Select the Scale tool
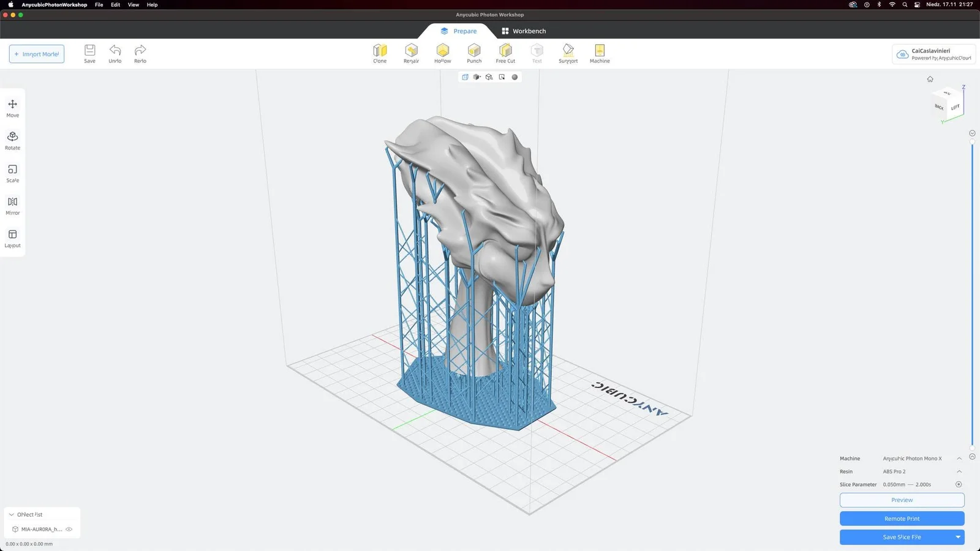 point(12,173)
